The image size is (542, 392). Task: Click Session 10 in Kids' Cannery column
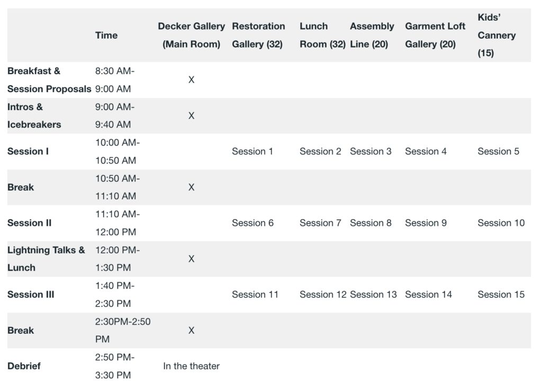(501, 223)
